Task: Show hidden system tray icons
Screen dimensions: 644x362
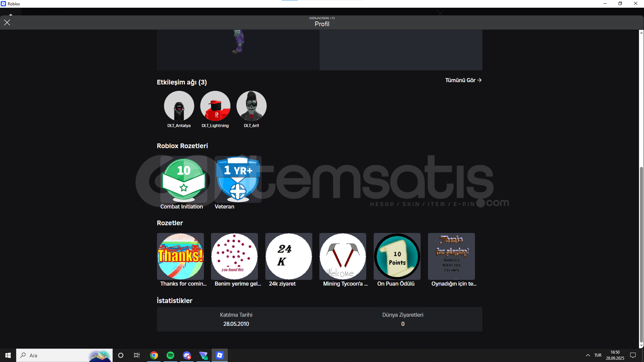Action: (588, 355)
